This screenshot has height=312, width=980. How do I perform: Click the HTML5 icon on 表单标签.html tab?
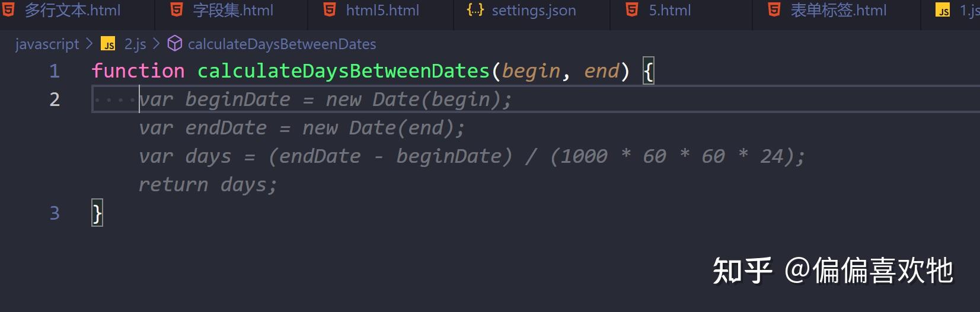pos(774,9)
